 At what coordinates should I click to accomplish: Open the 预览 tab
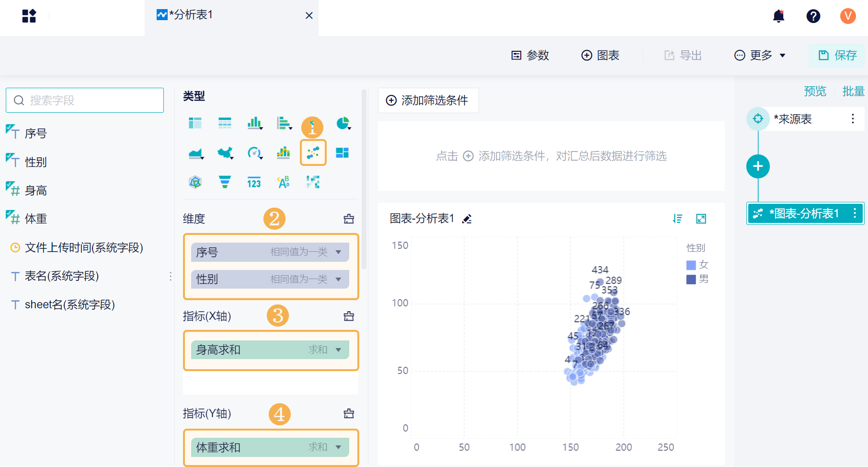(815, 91)
